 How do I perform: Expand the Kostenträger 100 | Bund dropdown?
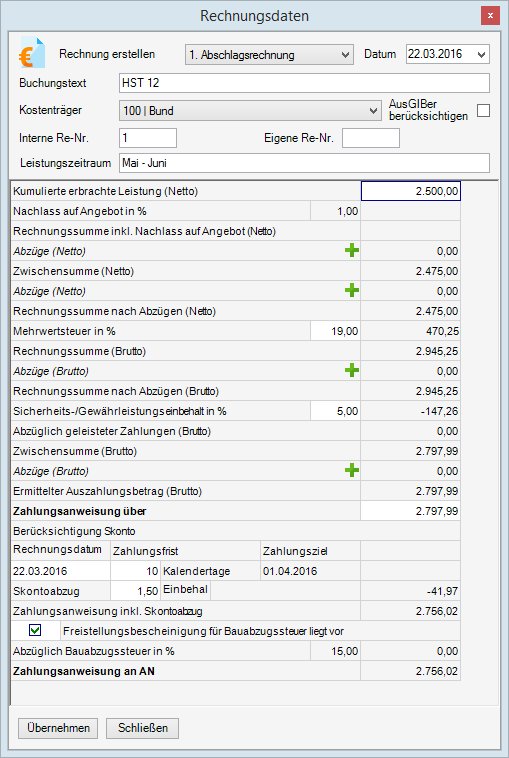tap(249, 111)
